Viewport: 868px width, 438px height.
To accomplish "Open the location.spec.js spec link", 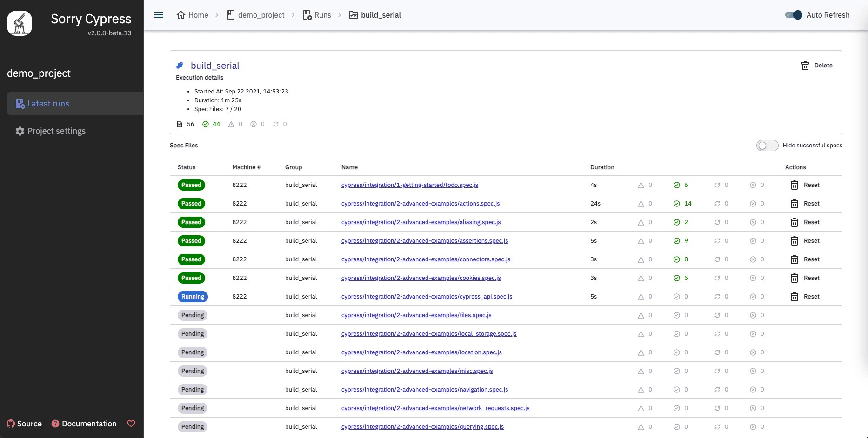I will click(x=421, y=352).
